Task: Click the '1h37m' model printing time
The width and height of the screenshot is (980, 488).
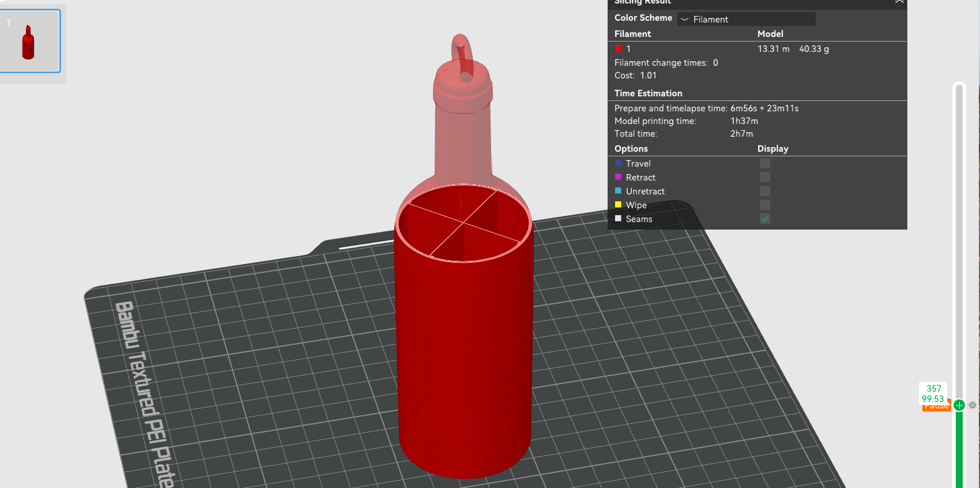Action: coord(744,121)
